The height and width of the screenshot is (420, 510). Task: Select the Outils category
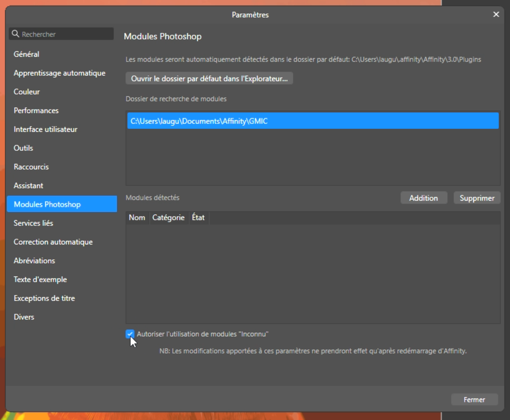tap(23, 148)
